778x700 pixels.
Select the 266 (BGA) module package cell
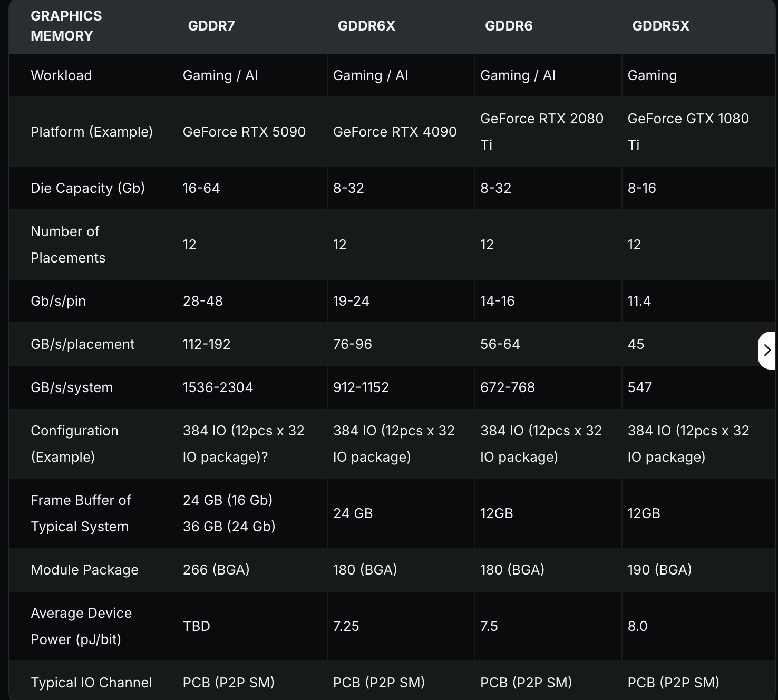pos(216,570)
